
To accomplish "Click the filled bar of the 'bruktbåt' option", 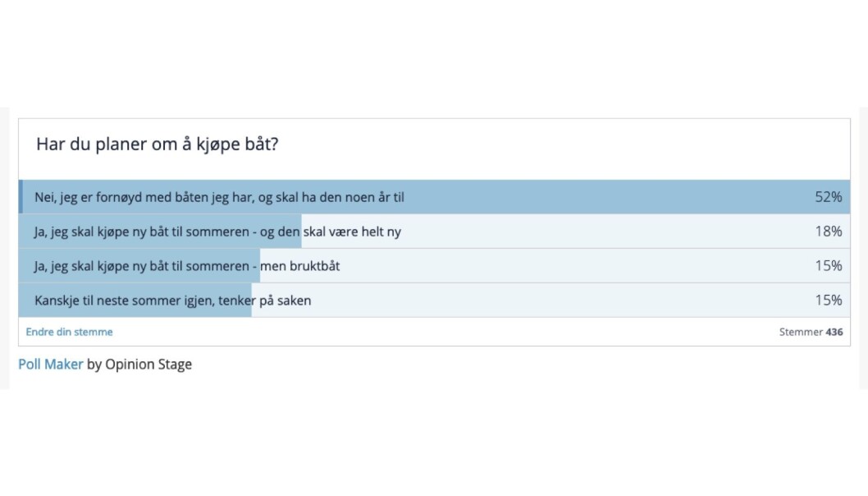I will coord(139,265).
